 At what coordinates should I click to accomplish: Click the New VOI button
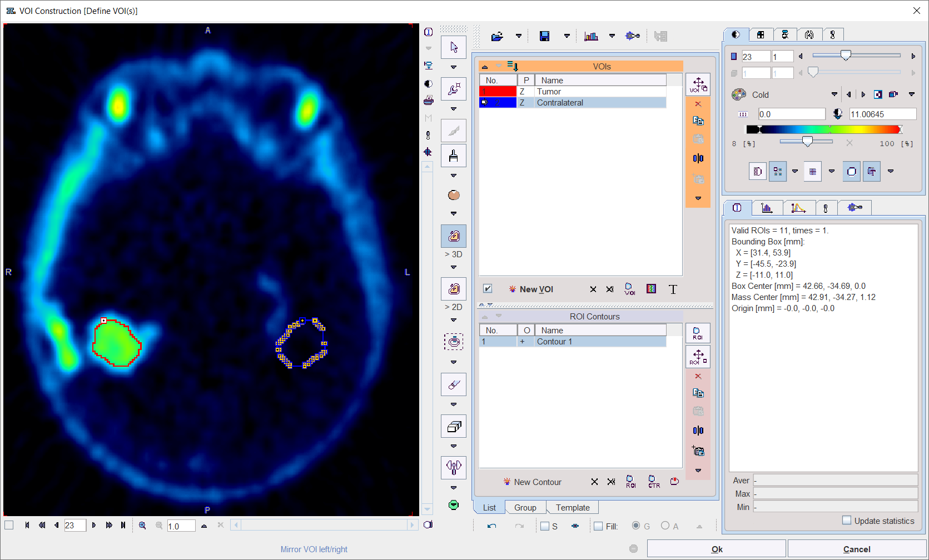[x=531, y=289]
